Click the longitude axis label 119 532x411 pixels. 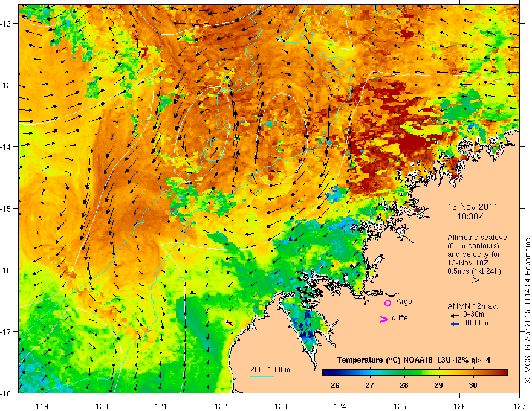(x=42, y=406)
